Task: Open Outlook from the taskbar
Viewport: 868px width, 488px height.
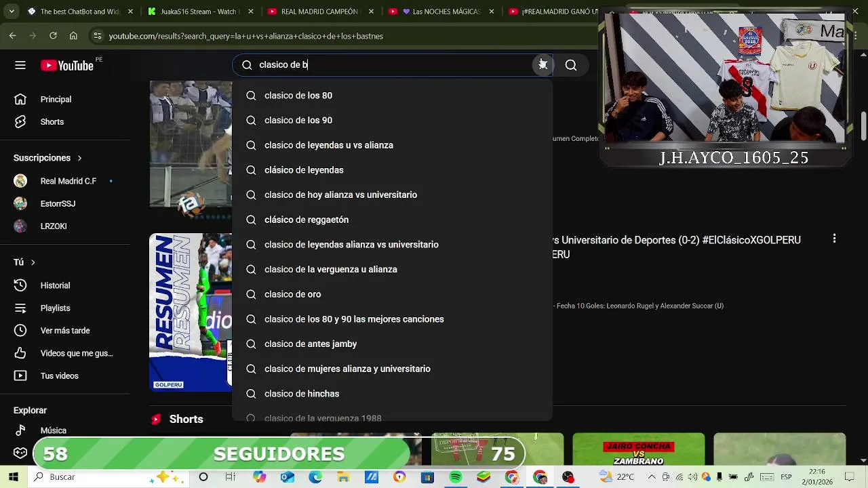Action: [x=288, y=477]
